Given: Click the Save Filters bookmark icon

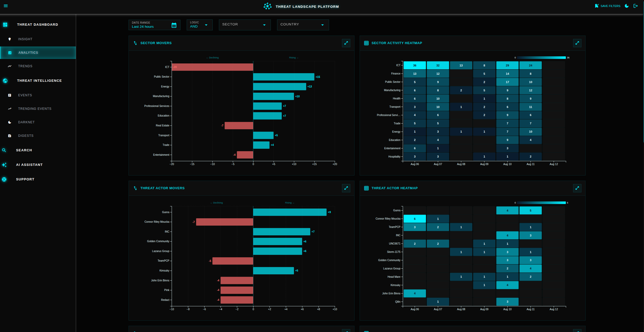Looking at the screenshot, I should pos(597,6).
